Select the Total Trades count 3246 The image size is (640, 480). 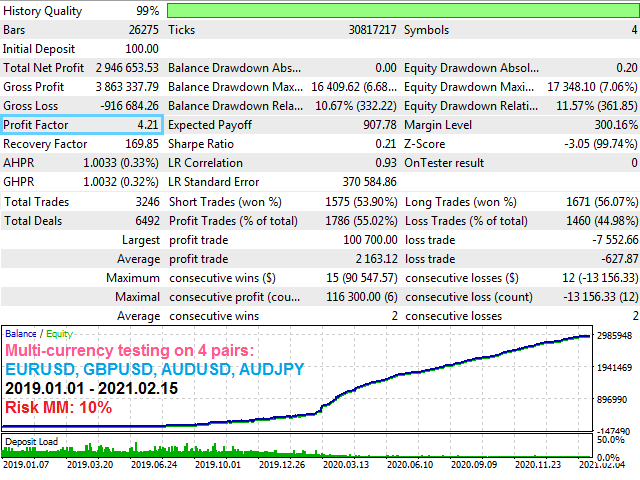(x=147, y=202)
